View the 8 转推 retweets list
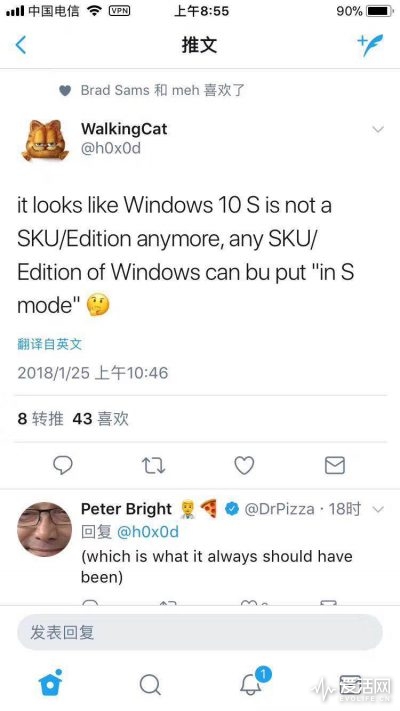 (40, 419)
